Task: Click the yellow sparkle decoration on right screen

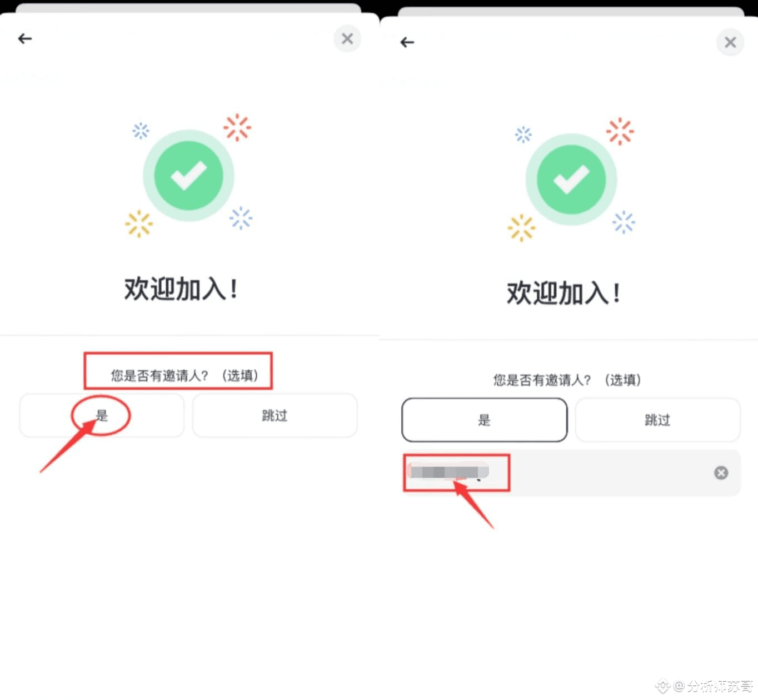Action: [x=521, y=228]
